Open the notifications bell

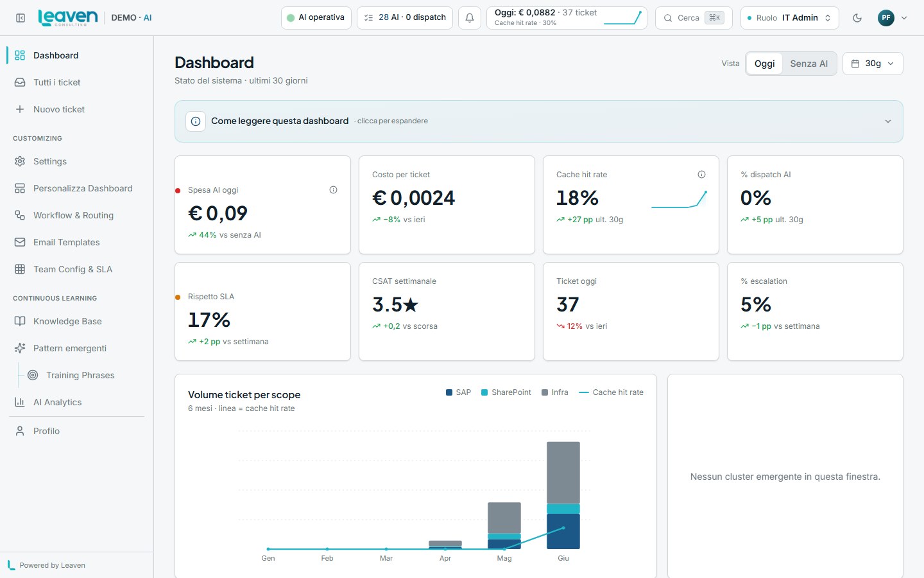click(x=470, y=18)
